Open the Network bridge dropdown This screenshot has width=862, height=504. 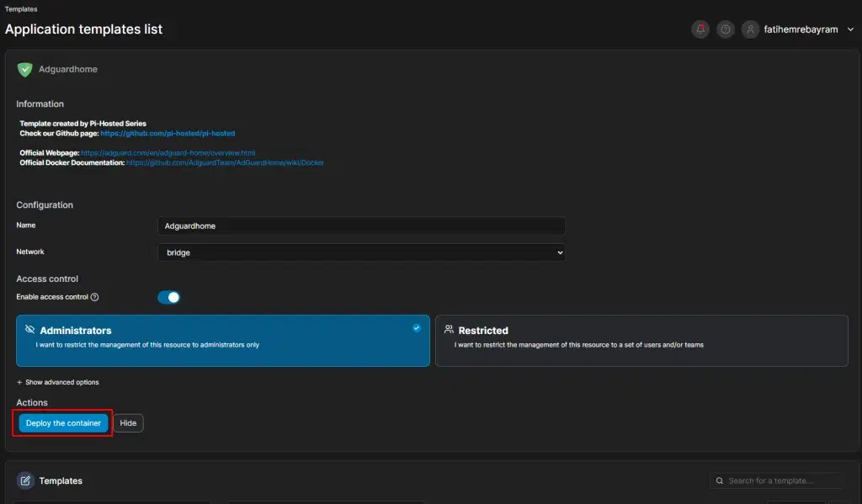[361, 252]
